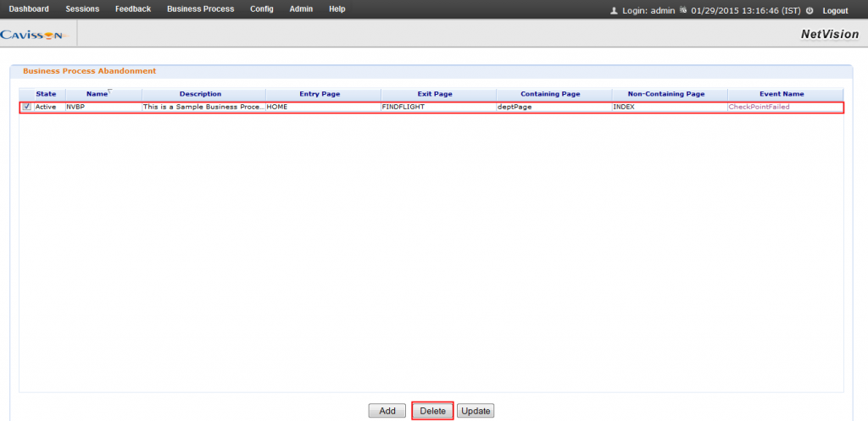This screenshot has height=421, width=868.
Task: Click the Add button
Action: point(387,411)
